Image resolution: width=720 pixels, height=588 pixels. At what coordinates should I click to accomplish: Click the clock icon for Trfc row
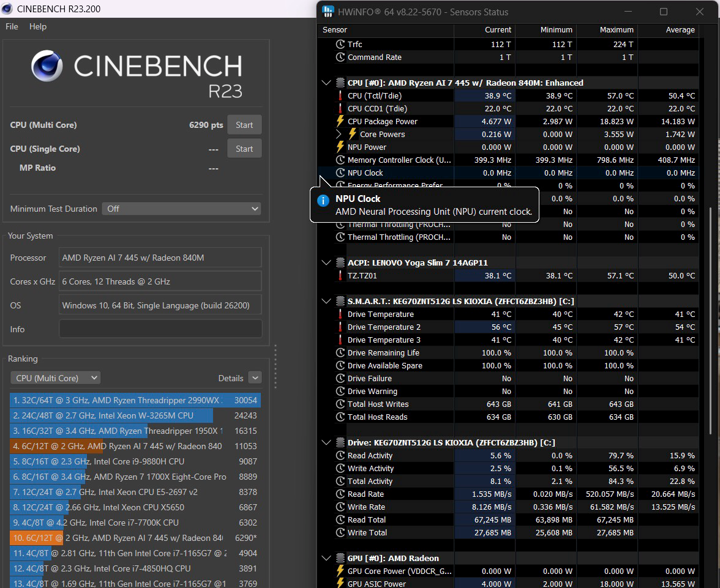(x=340, y=44)
